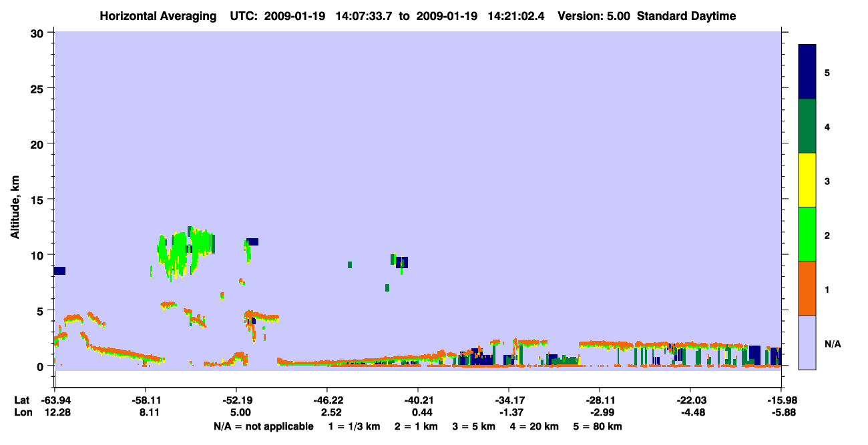Click the start time '14:07:33.7'
The width and height of the screenshot is (868, 445).
363,16
